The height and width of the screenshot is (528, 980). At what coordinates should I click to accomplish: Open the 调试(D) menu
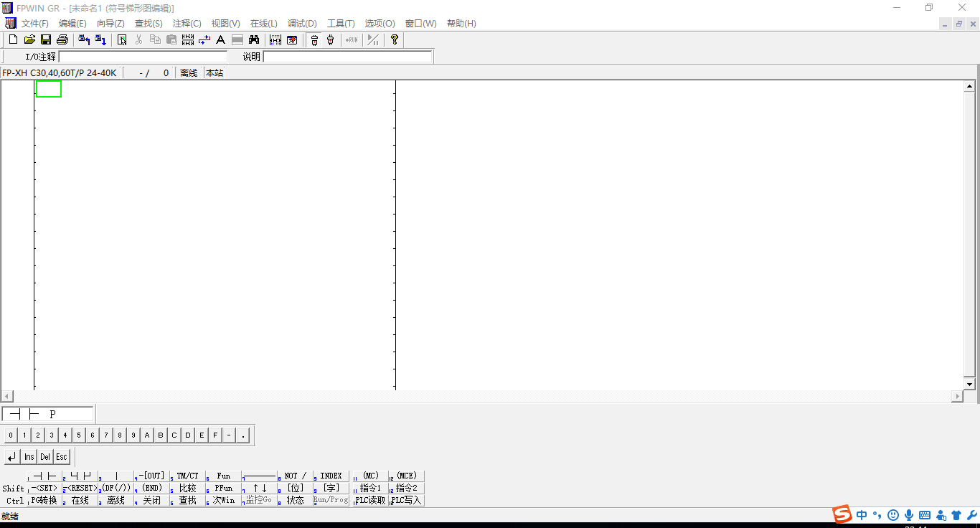click(x=302, y=24)
